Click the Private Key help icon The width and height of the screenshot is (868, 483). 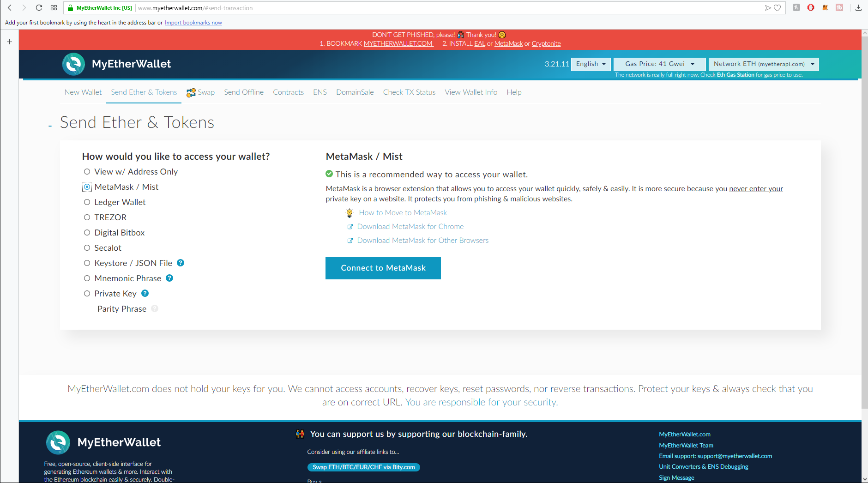pos(145,293)
